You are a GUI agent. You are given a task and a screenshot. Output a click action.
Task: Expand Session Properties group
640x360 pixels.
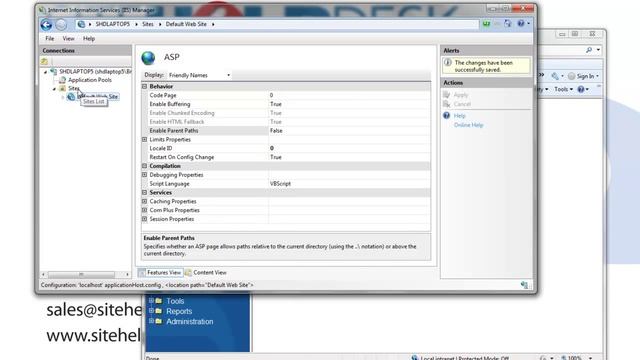click(144, 219)
